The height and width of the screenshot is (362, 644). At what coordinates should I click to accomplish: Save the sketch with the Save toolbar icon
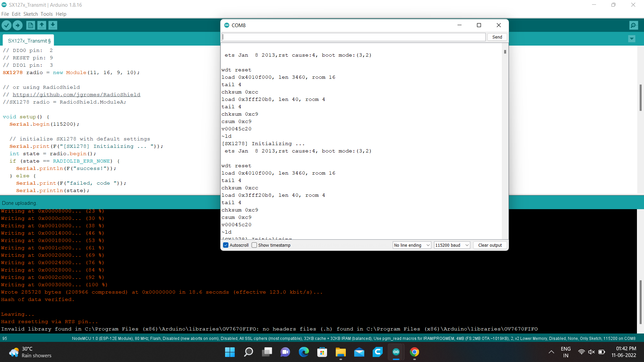[x=53, y=25]
